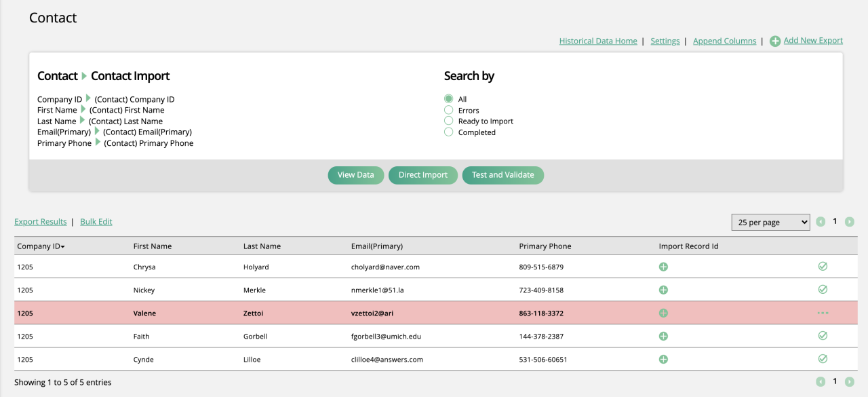Click the plus icon in Nickey's row
This screenshot has width=868, height=397.
click(663, 290)
